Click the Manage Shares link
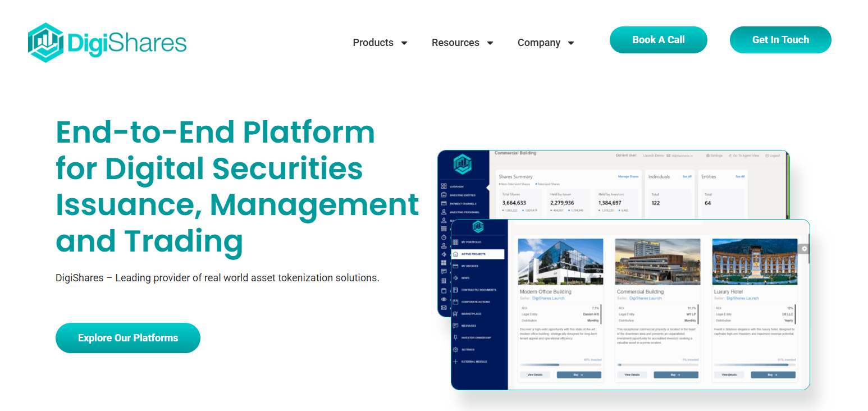The image size is (868, 411). (628, 176)
